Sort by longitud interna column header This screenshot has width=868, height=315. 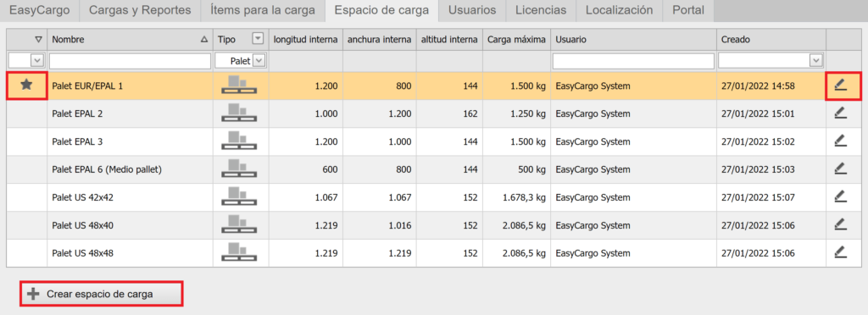[305, 39]
